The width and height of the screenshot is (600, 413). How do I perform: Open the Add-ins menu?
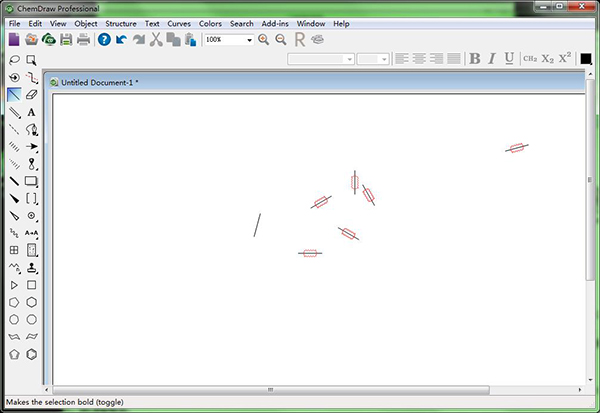point(275,22)
